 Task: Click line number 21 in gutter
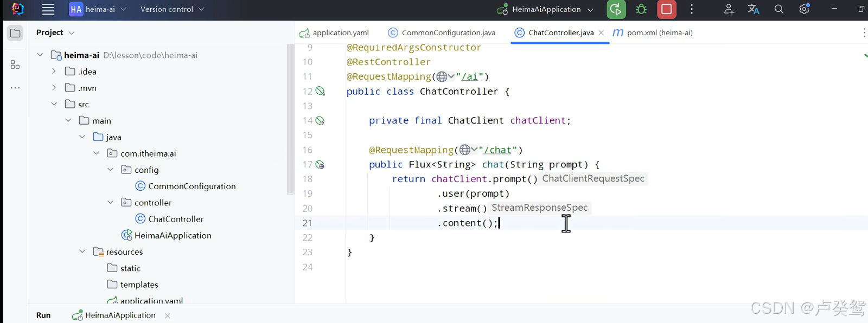tap(308, 223)
